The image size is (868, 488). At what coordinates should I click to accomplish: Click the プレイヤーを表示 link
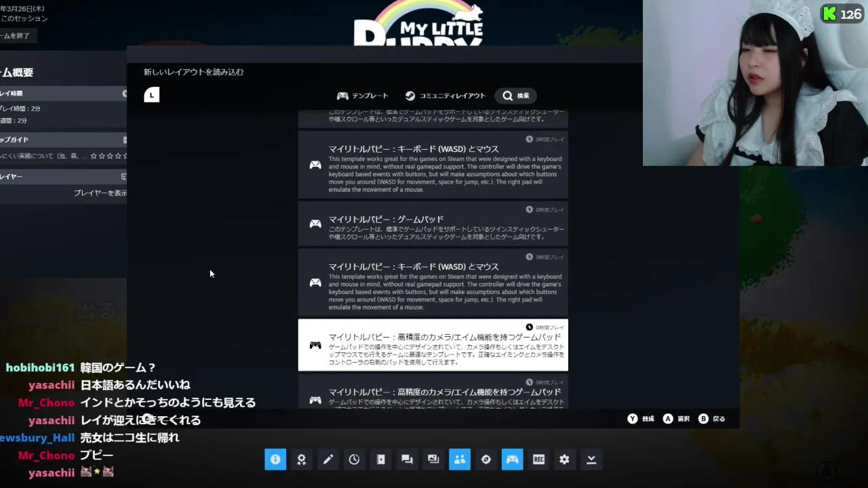pos(100,192)
